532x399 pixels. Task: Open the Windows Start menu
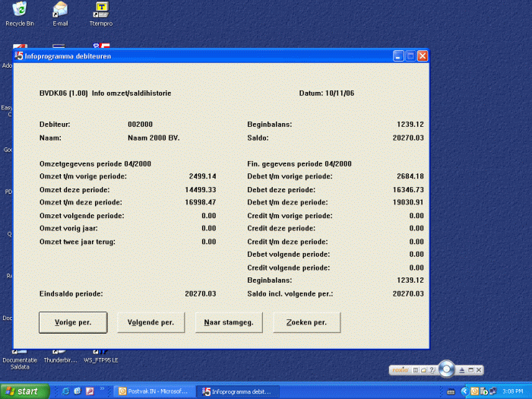click(x=24, y=391)
